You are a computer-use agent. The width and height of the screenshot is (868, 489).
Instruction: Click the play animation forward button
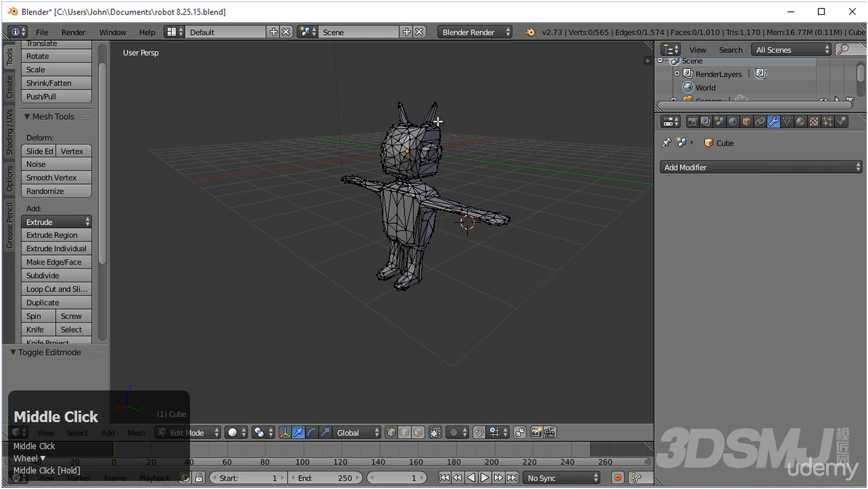coord(485,478)
